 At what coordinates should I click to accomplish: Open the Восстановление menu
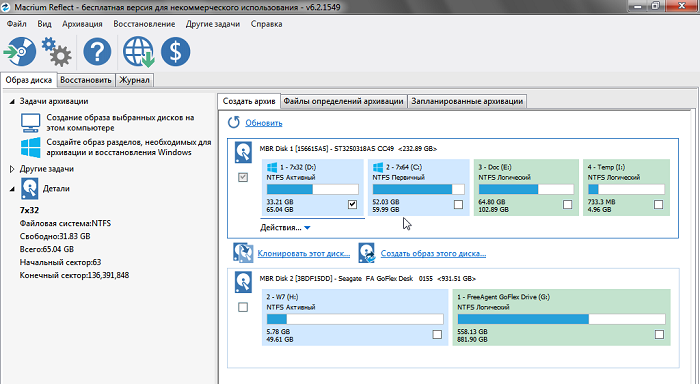pyautogui.click(x=144, y=24)
